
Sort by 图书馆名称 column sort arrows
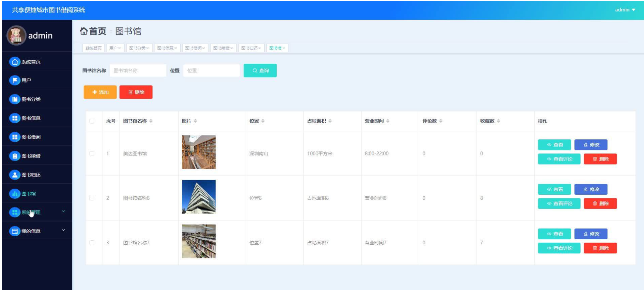(151, 121)
